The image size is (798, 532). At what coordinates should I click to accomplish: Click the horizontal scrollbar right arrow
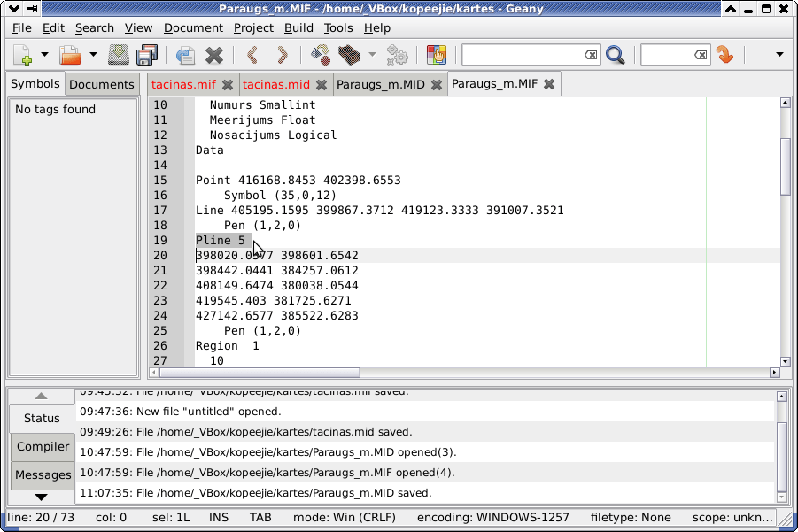click(x=775, y=373)
